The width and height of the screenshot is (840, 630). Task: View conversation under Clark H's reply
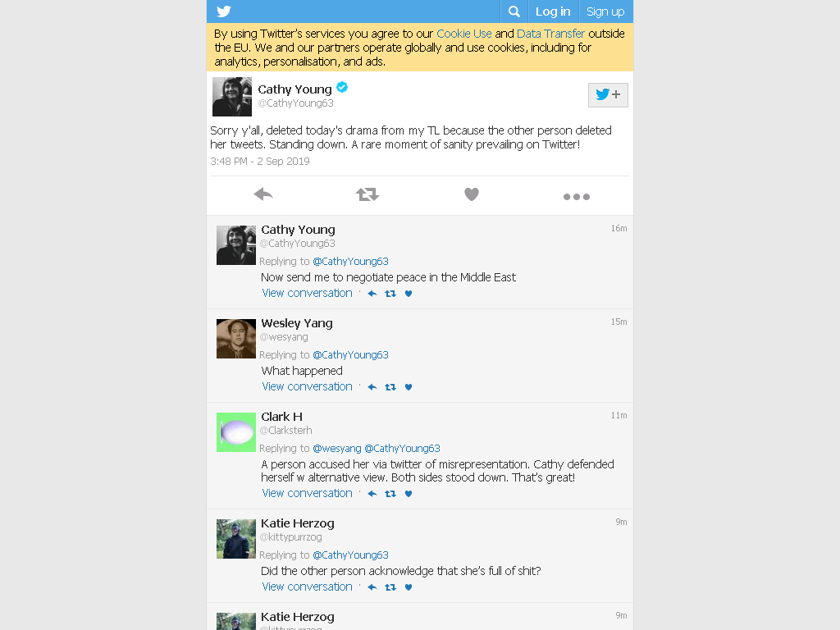coord(307,493)
